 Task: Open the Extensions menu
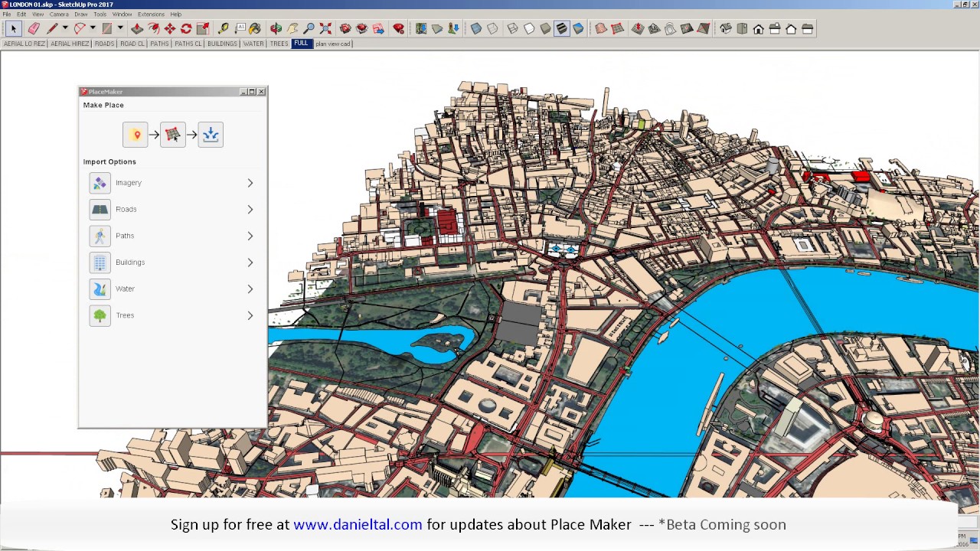[x=151, y=14]
